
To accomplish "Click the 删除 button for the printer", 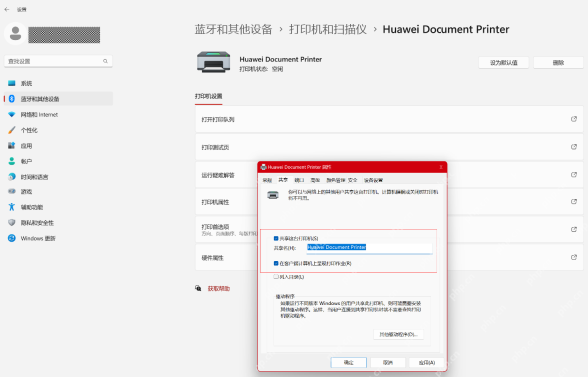I will [558, 62].
